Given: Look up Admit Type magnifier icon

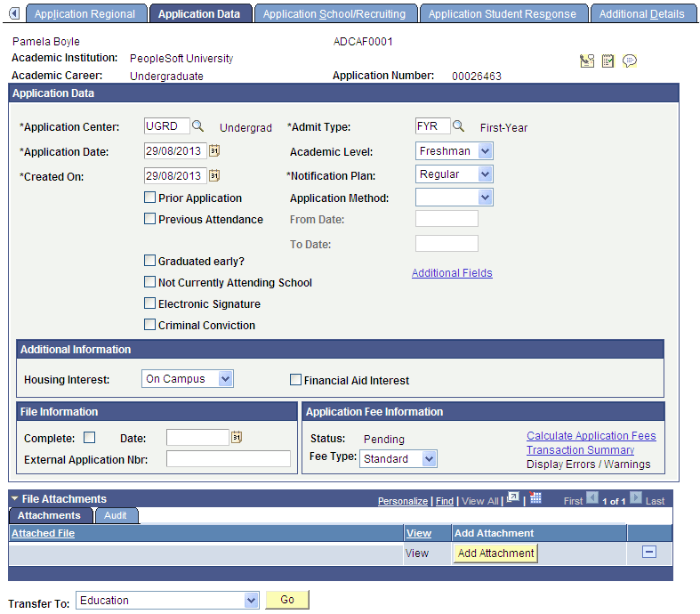Looking at the screenshot, I should [x=458, y=126].
